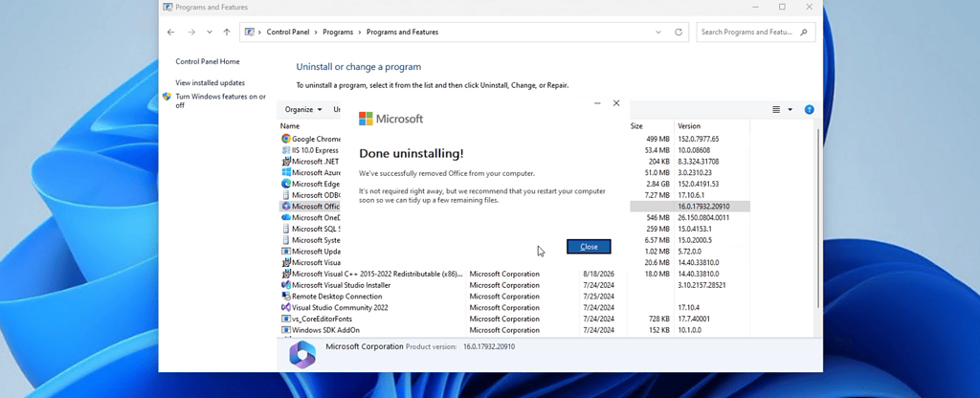Click the 8/18/2026 install date
The height and width of the screenshot is (398, 980).
(599, 274)
